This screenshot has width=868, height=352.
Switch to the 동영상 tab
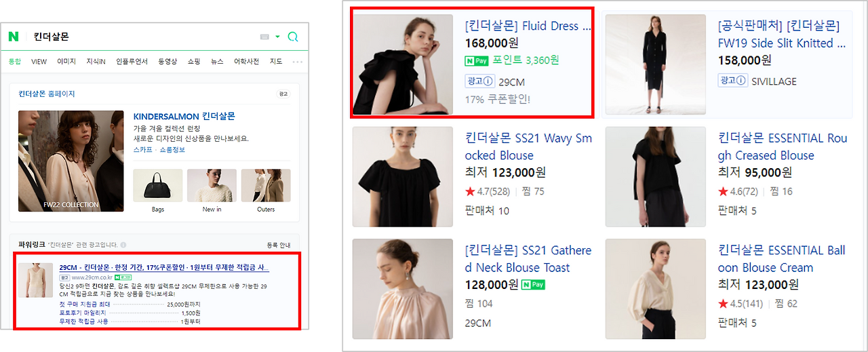click(x=167, y=62)
